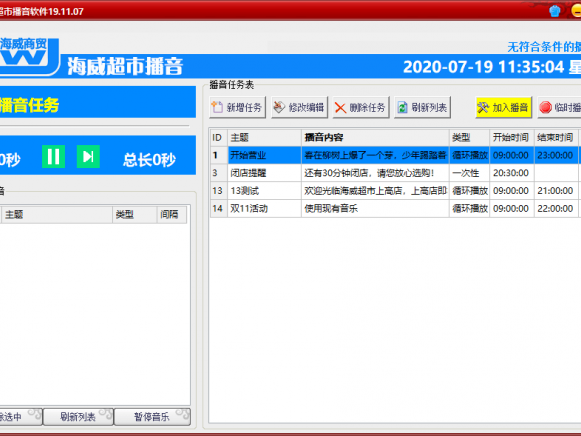Screen dimensions: 581x436
Task: Select the 13测试 task row
Action: click(395, 191)
